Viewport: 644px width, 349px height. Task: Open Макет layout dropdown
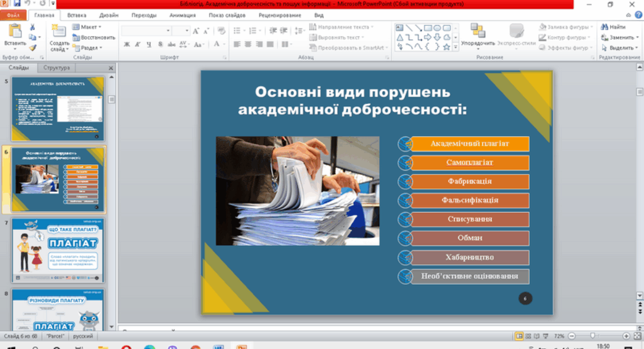click(86, 27)
